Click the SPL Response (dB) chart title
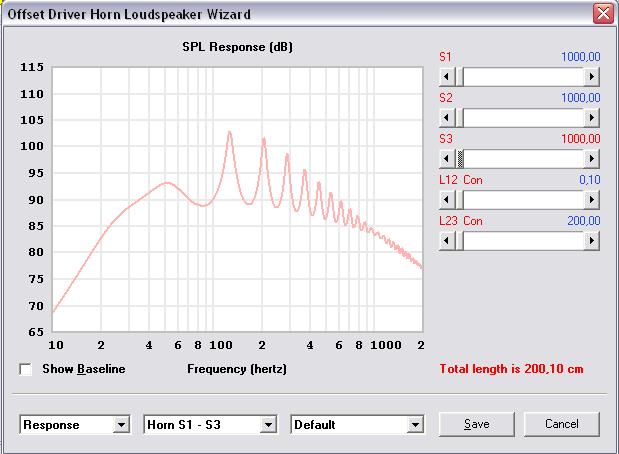619x454 pixels. [x=237, y=47]
